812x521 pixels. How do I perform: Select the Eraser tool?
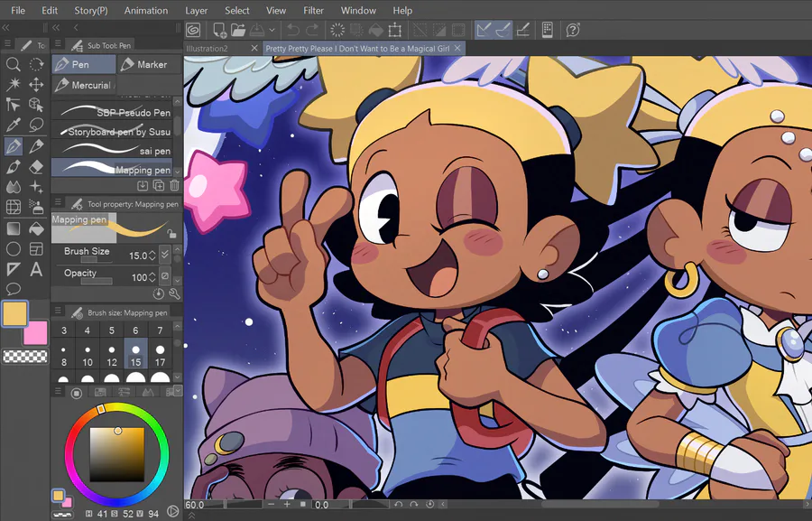coord(36,167)
